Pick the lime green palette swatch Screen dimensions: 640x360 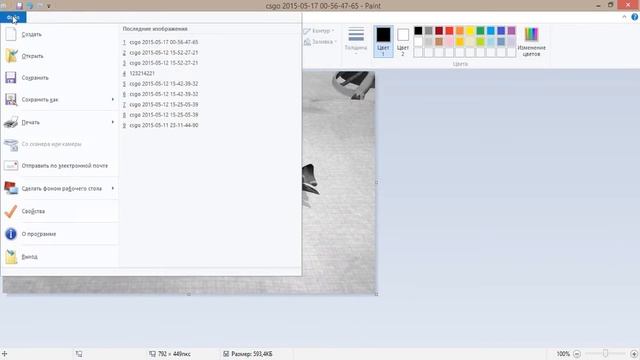tap(480, 42)
